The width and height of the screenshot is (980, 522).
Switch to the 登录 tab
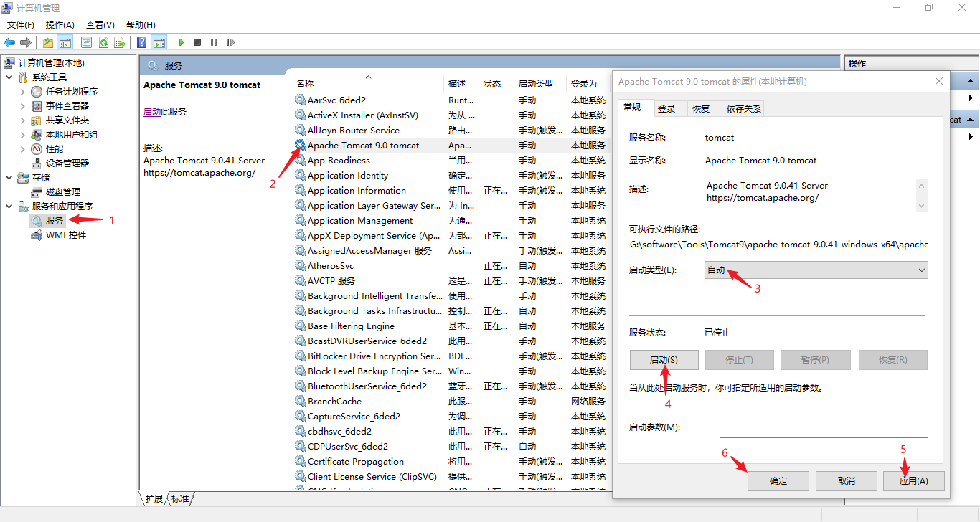click(x=666, y=109)
